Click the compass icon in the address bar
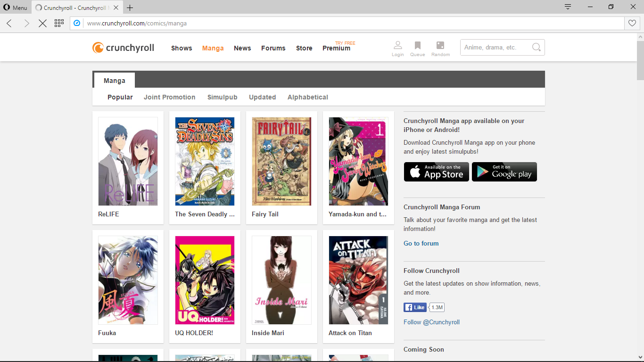The height and width of the screenshot is (362, 644). point(77,23)
